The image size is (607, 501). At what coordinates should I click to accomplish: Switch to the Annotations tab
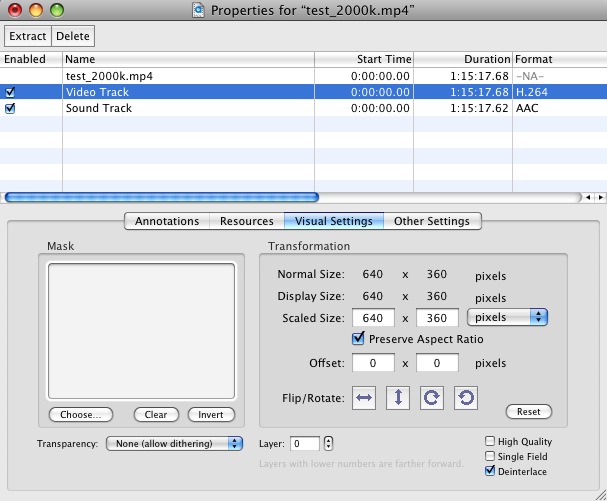(167, 221)
